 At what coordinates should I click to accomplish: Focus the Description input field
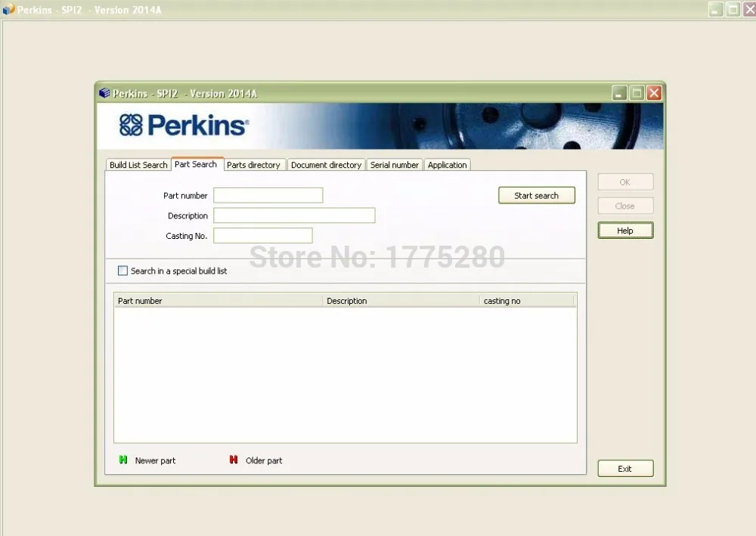click(x=294, y=215)
